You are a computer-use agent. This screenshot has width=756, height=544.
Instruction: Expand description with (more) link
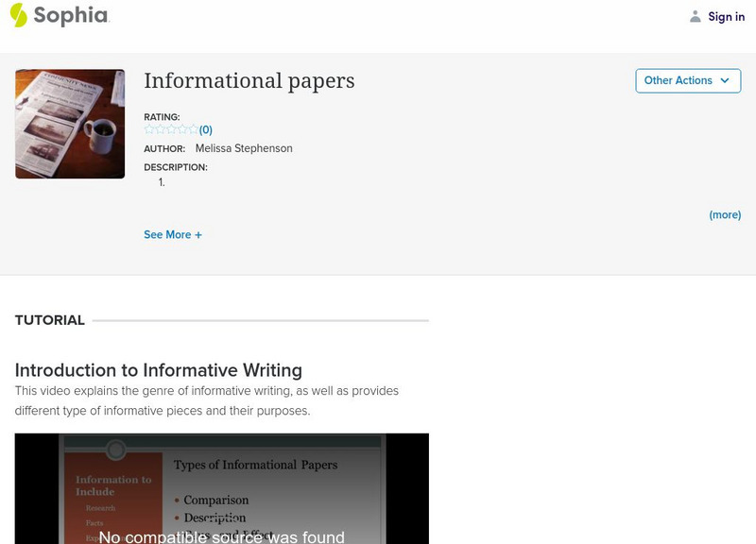tap(725, 215)
